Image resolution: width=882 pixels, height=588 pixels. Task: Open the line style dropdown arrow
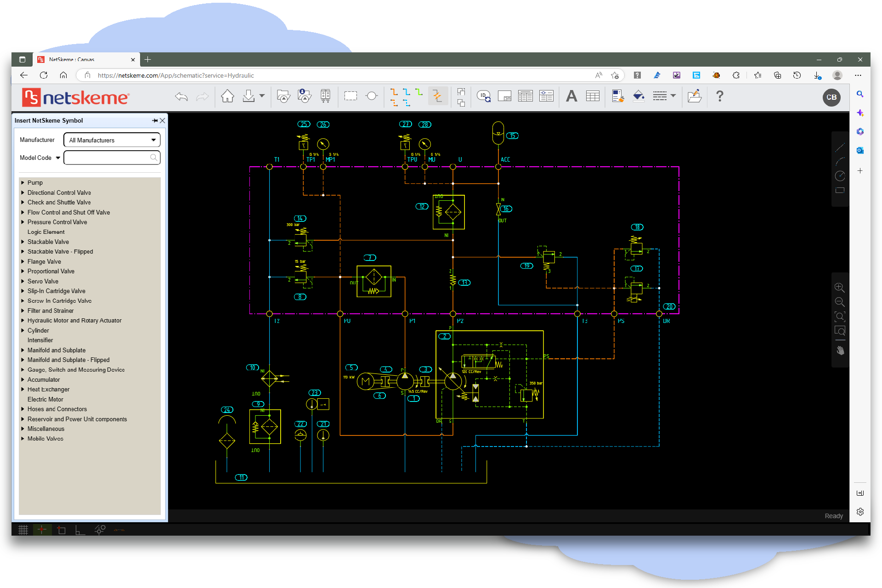click(673, 96)
